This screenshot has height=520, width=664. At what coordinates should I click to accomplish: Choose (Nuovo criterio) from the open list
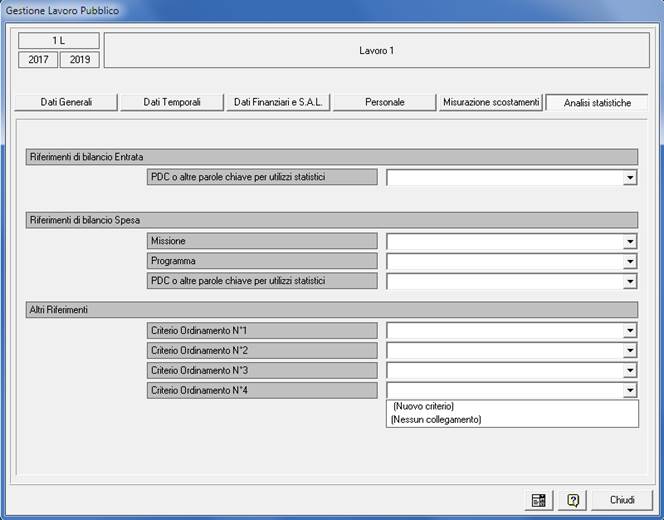pyautogui.click(x=424, y=407)
